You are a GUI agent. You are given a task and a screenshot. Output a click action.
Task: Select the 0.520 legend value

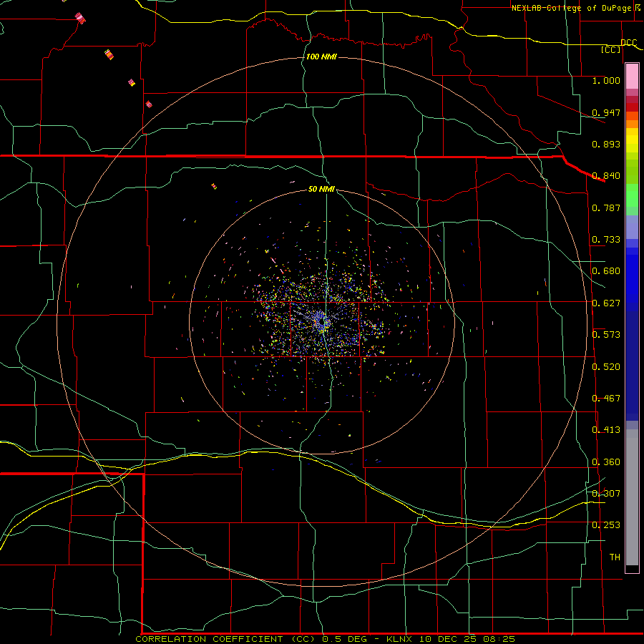(606, 367)
